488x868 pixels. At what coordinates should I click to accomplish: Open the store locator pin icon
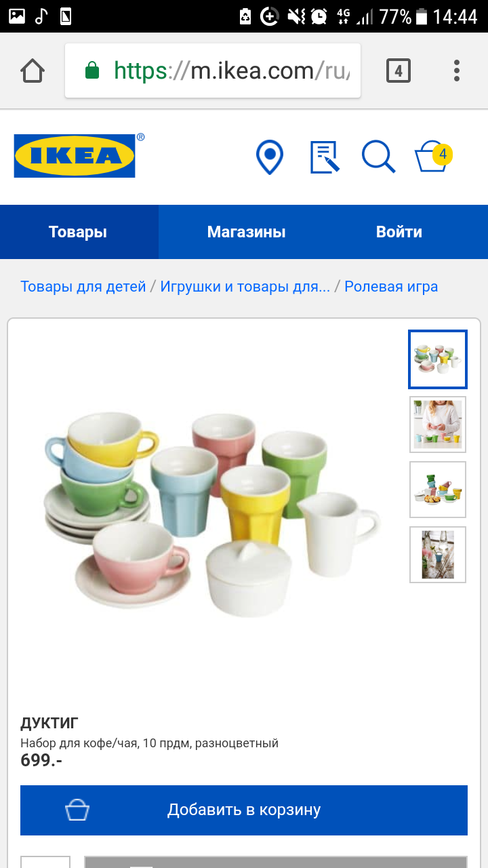[x=269, y=157]
